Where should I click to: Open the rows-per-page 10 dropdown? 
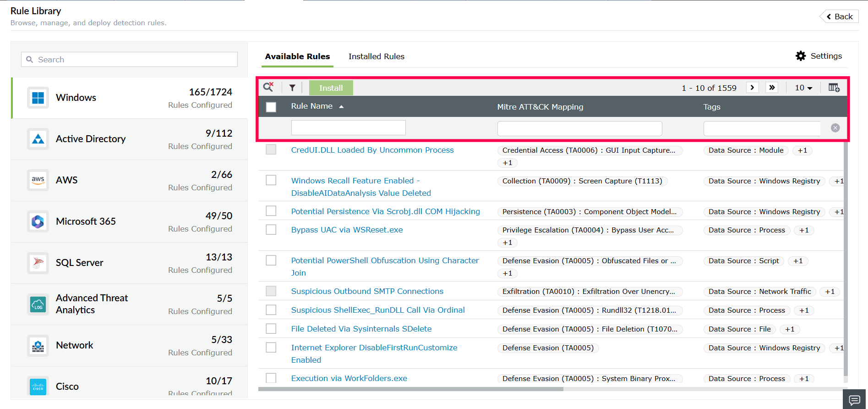coord(803,88)
